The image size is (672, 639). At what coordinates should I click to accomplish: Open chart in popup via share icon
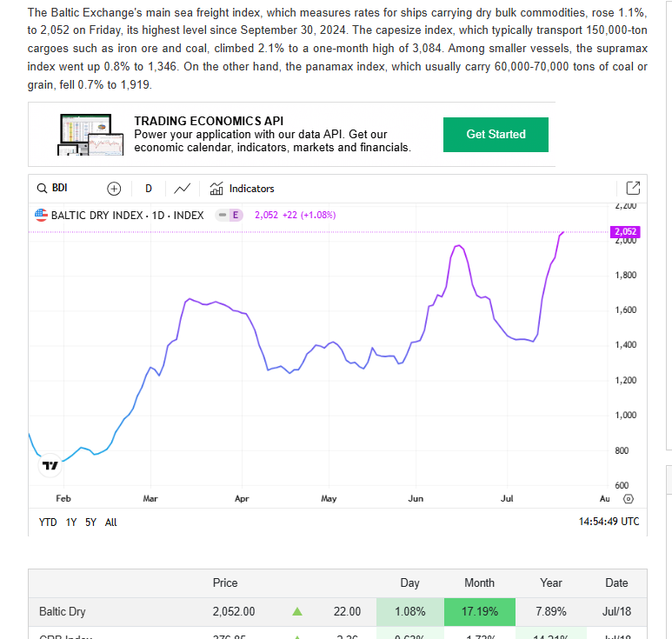633,189
